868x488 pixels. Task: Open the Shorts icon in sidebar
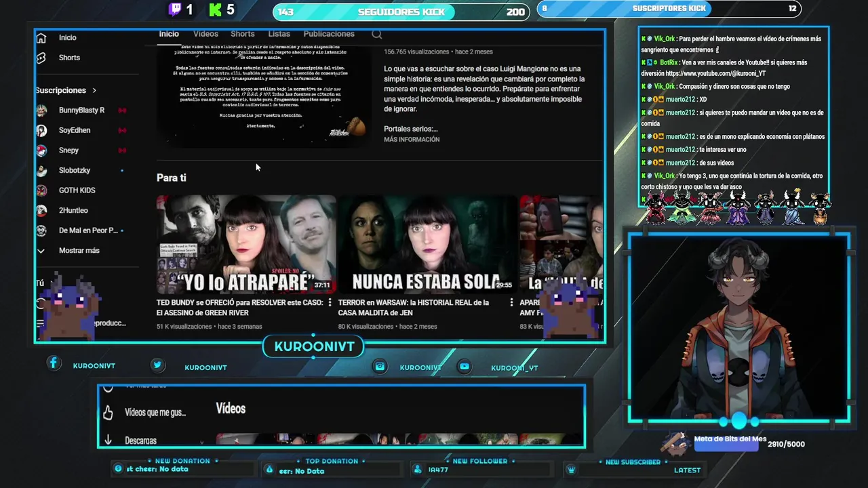click(x=41, y=58)
